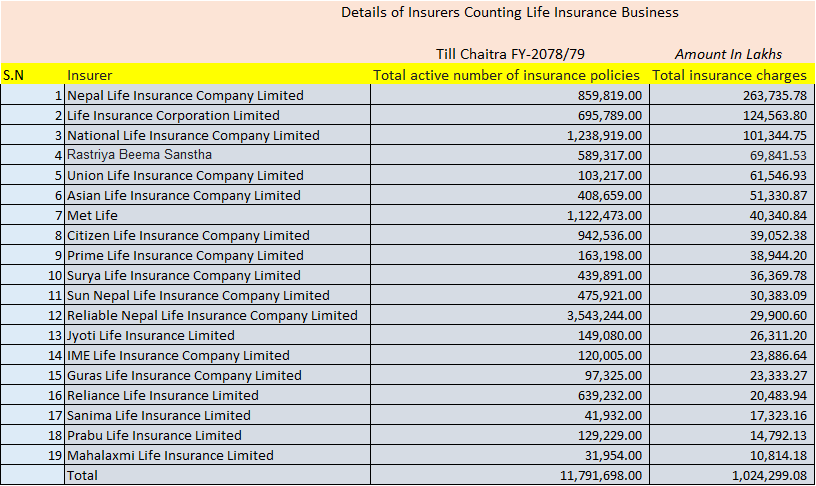
Task: Click 'Total active number of insurance policies' header
Action: click(x=506, y=75)
